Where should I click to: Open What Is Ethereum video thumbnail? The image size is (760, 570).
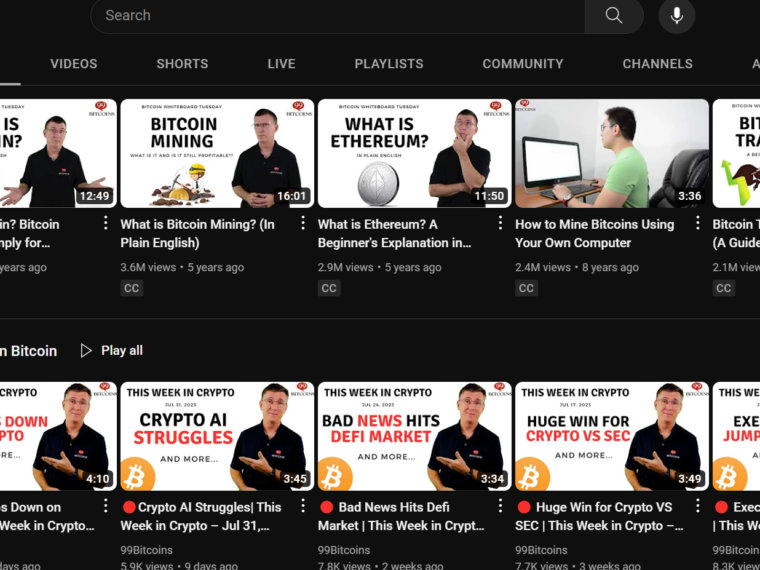pos(414,153)
